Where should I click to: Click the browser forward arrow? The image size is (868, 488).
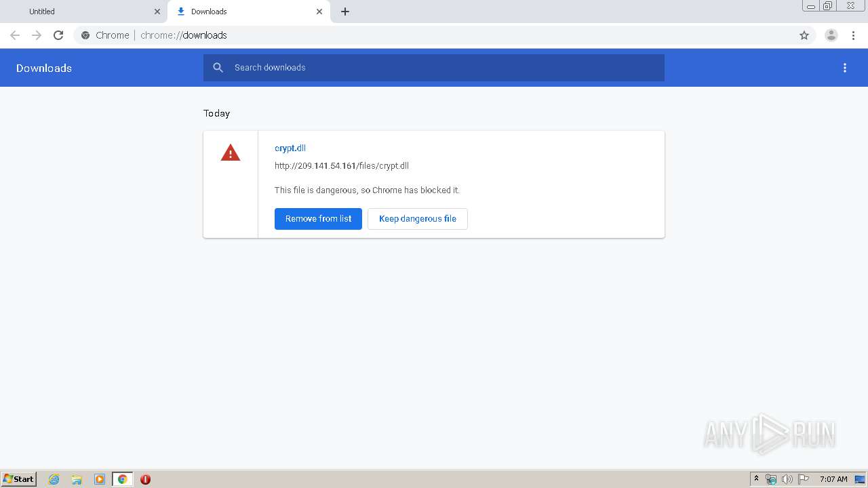pyautogui.click(x=37, y=35)
